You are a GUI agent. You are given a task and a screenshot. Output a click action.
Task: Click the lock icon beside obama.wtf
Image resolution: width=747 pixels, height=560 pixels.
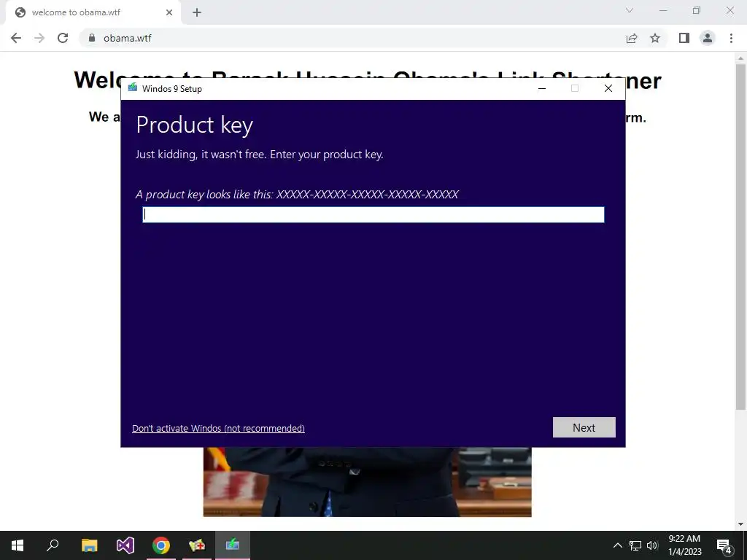92,38
